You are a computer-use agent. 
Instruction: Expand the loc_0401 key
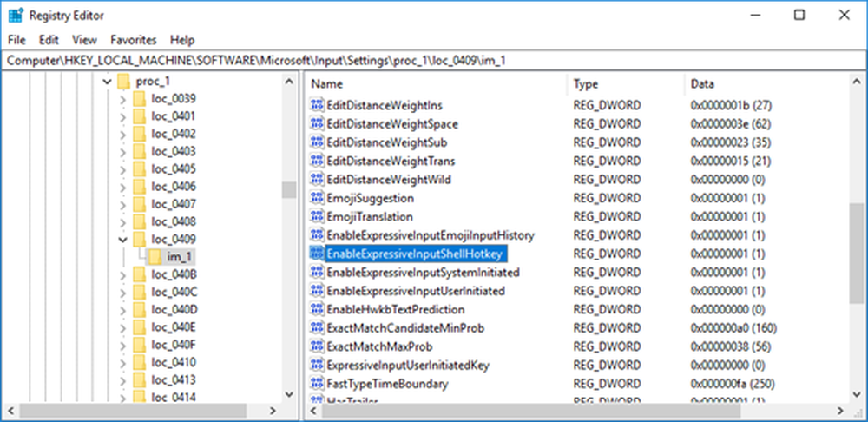tap(123, 116)
